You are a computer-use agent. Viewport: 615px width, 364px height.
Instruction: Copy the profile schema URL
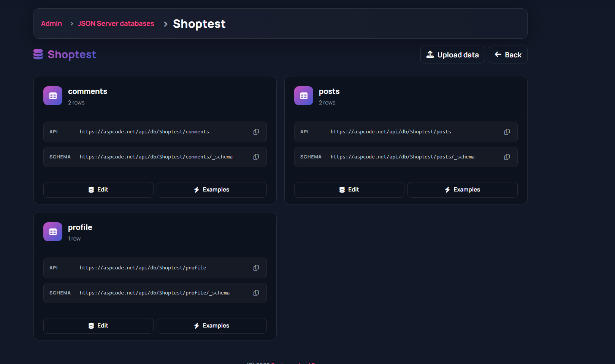click(256, 293)
